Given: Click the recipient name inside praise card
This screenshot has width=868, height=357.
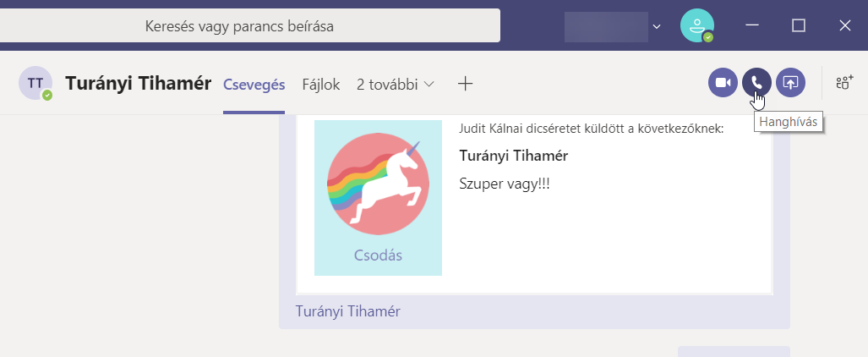Looking at the screenshot, I should tap(513, 156).
